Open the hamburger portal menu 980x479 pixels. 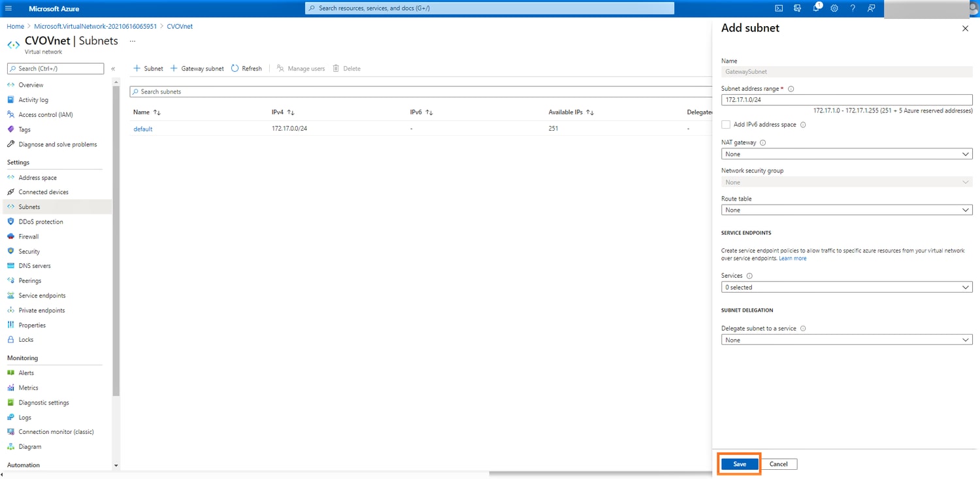tap(8, 8)
